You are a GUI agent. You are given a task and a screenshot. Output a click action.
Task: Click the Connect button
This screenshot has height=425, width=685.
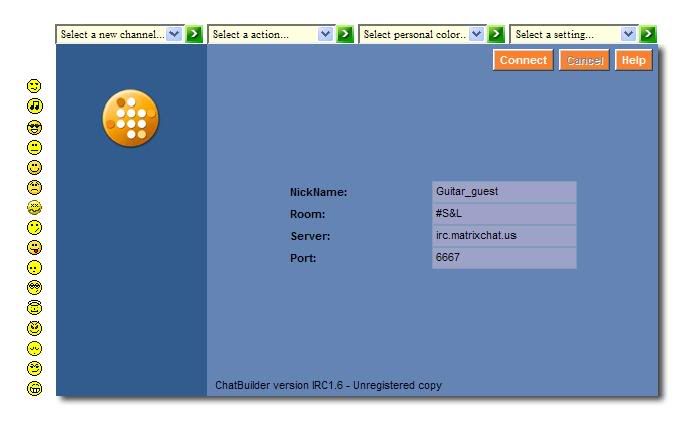click(523, 60)
